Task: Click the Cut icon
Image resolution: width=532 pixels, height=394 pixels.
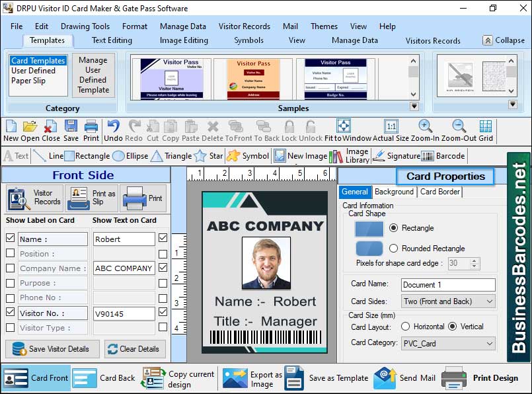Action: coord(153,131)
